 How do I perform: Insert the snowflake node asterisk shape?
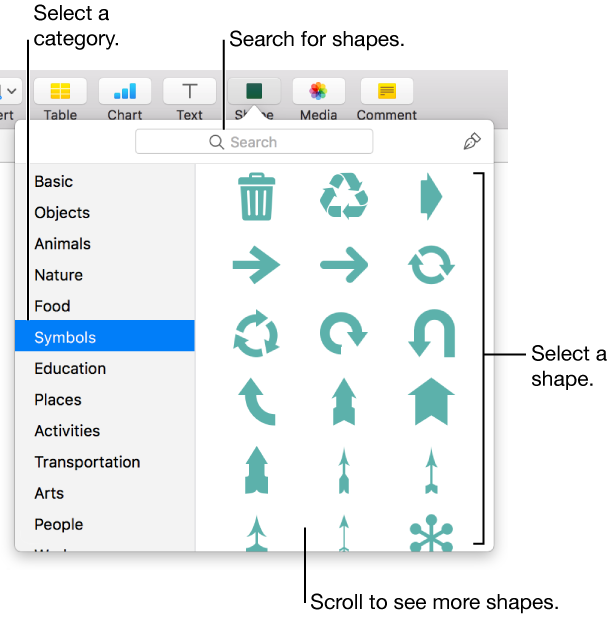click(x=431, y=533)
